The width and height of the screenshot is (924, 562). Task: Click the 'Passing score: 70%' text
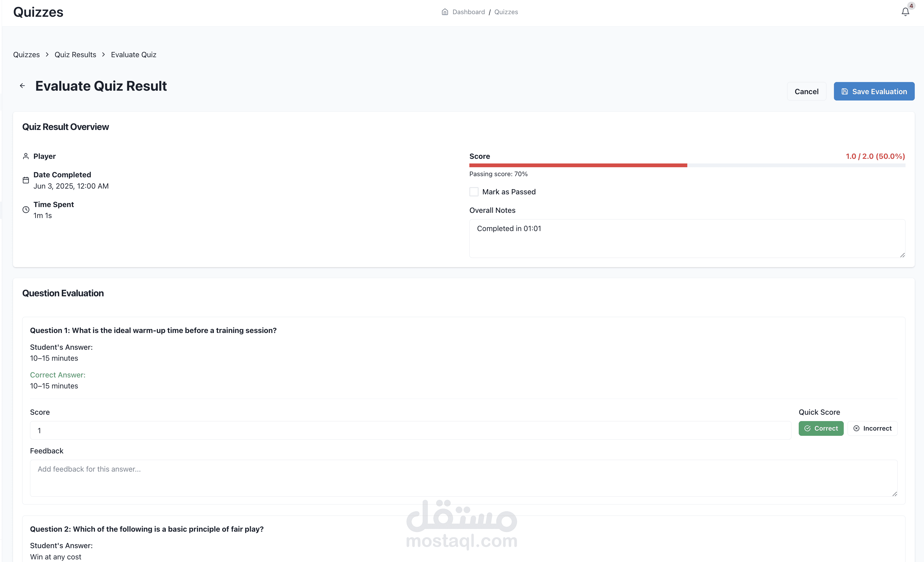coord(499,174)
